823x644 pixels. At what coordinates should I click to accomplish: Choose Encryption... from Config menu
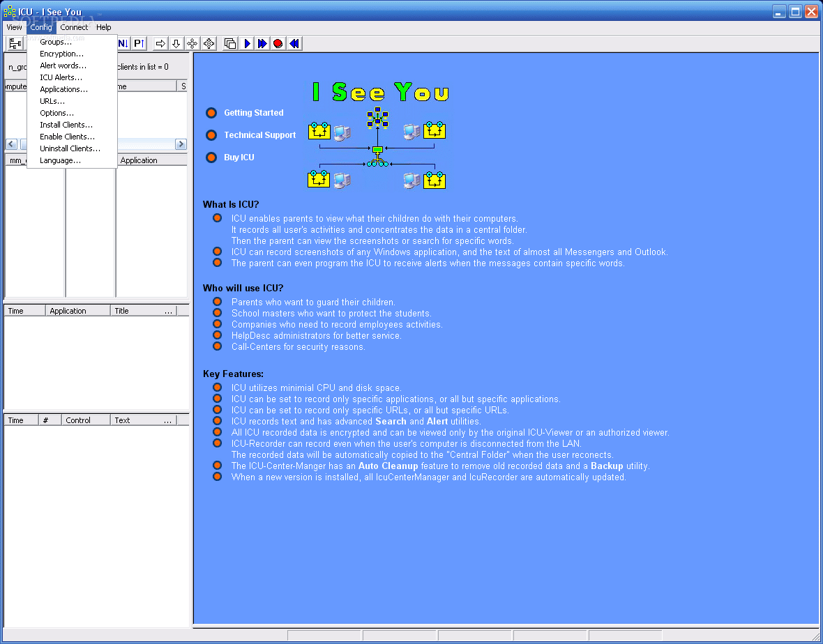[72, 54]
